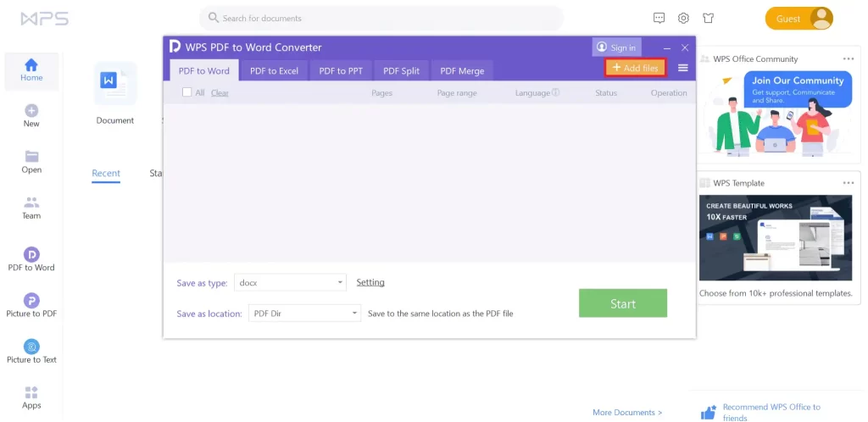The image size is (868, 422).
Task: Check the All files checkbox
Action: click(187, 92)
